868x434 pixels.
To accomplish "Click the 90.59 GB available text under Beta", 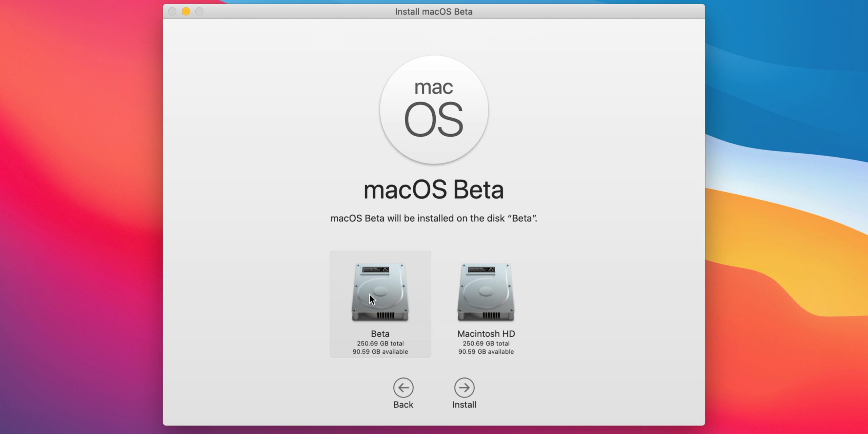I will [380, 352].
